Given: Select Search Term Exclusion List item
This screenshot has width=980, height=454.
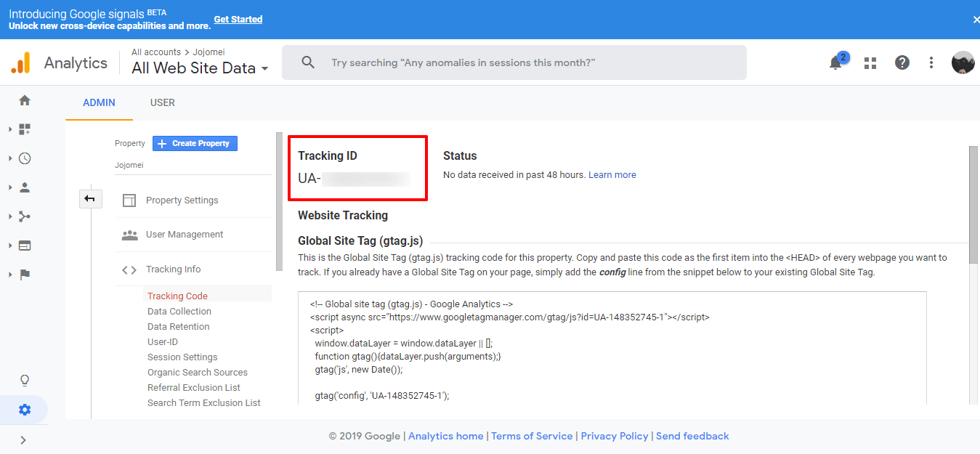Looking at the screenshot, I should 204,402.
